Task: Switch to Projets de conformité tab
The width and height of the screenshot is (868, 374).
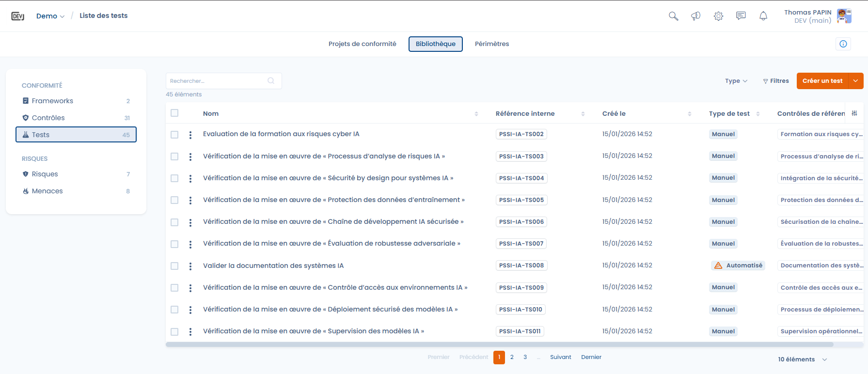Action: [x=362, y=44]
